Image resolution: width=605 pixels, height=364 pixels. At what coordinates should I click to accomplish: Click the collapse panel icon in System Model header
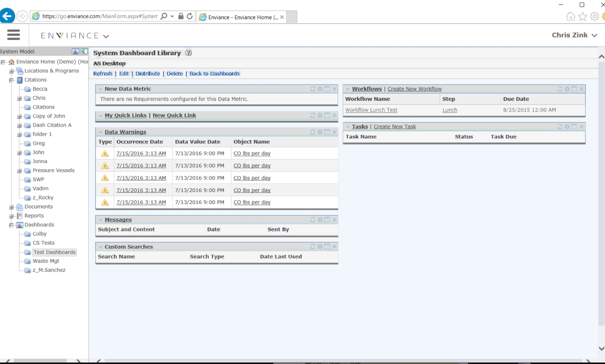pos(84,51)
